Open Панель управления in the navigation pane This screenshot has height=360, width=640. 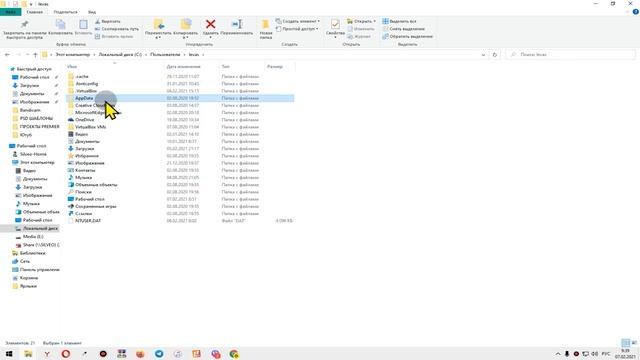[x=39, y=270]
